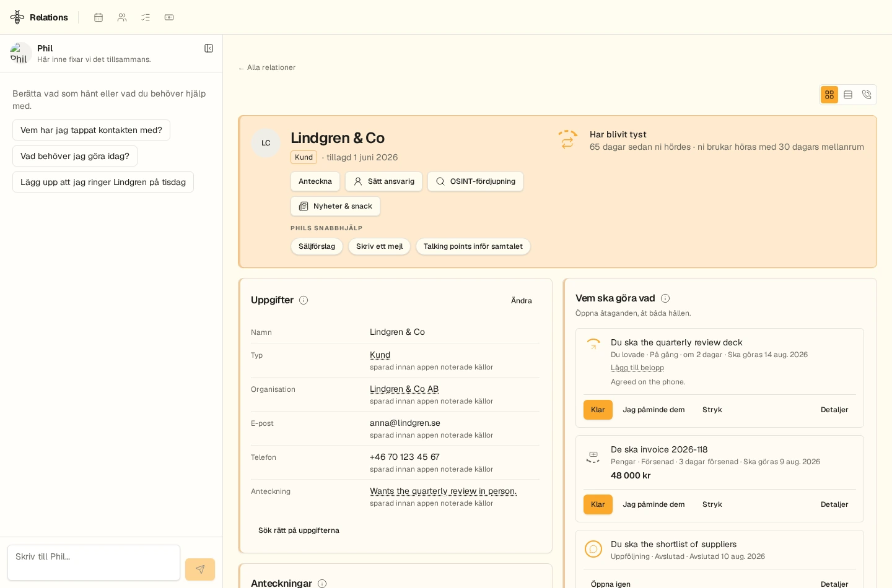
Task: Click Öppna igen on shortlist of suppliers
Action: coord(611,584)
